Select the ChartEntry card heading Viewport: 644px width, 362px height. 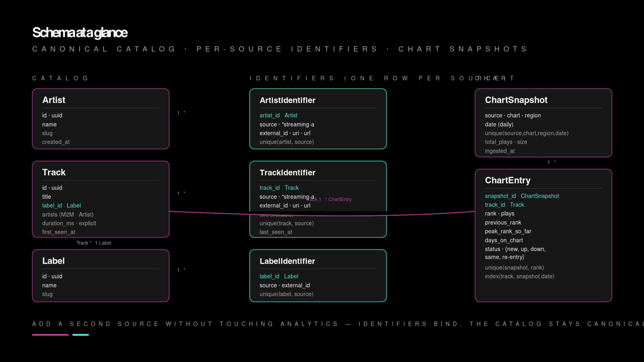point(508,181)
